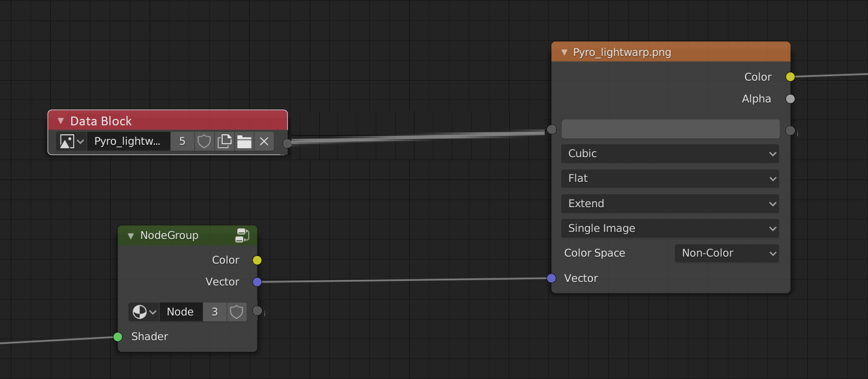Open the Extend extension dropdown
Screen dimensions: 868x379
[x=670, y=204]
